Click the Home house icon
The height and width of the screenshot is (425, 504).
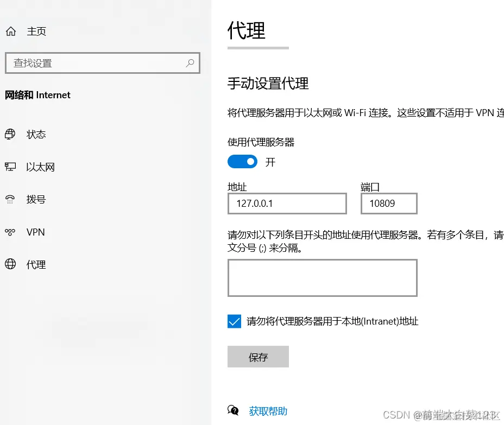point(11,31)
